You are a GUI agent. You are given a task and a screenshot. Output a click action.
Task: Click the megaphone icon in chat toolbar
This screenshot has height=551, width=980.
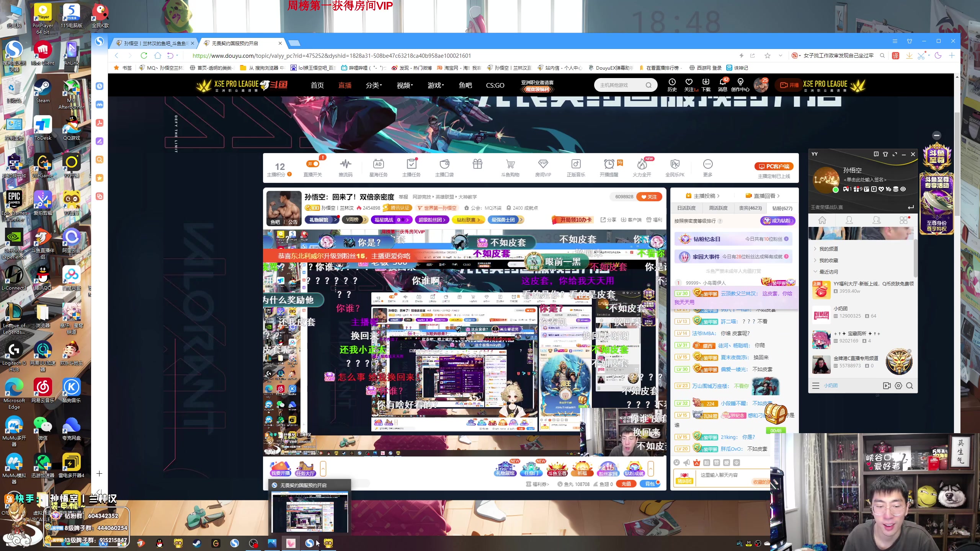pyautogui.click(x=687, y=463)
